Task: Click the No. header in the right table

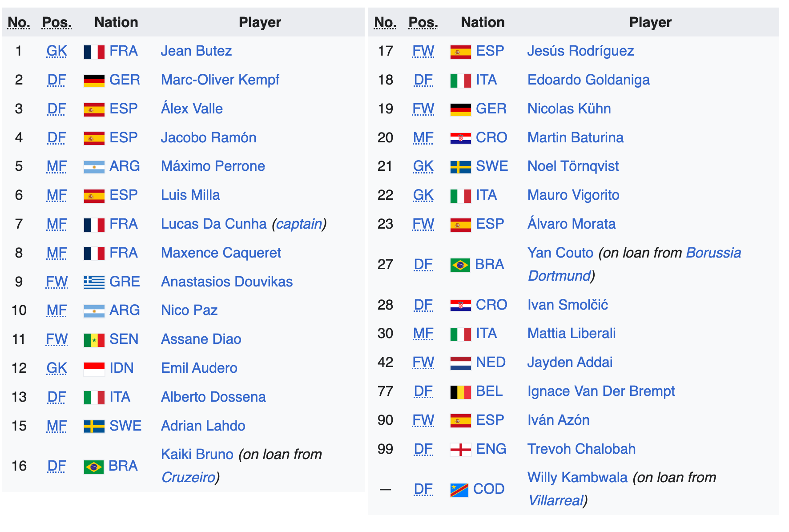Action: (x=385, y=22)
